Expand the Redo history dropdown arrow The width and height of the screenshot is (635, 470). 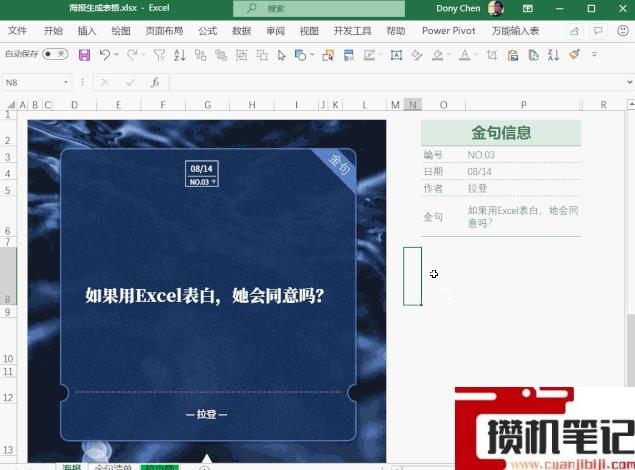tap(143, 54)
